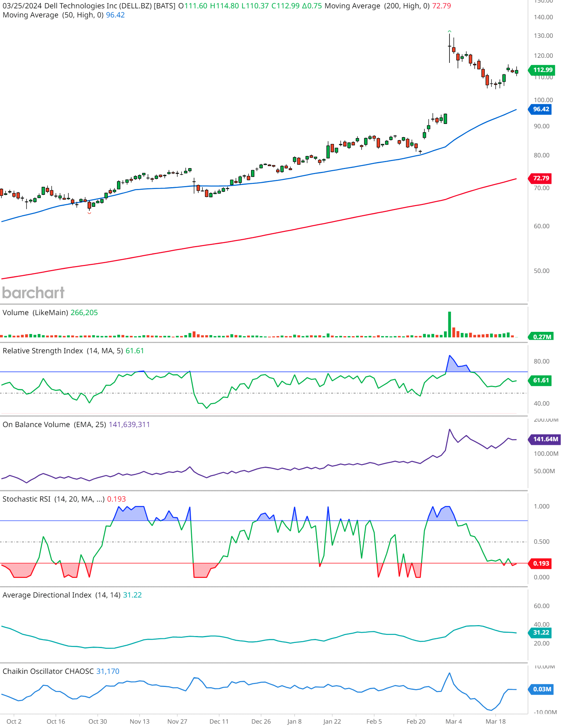This screenshot has height=728, width=561.
Task: Click the Feb 5 date axis label
Action: [x=374, y=721]
